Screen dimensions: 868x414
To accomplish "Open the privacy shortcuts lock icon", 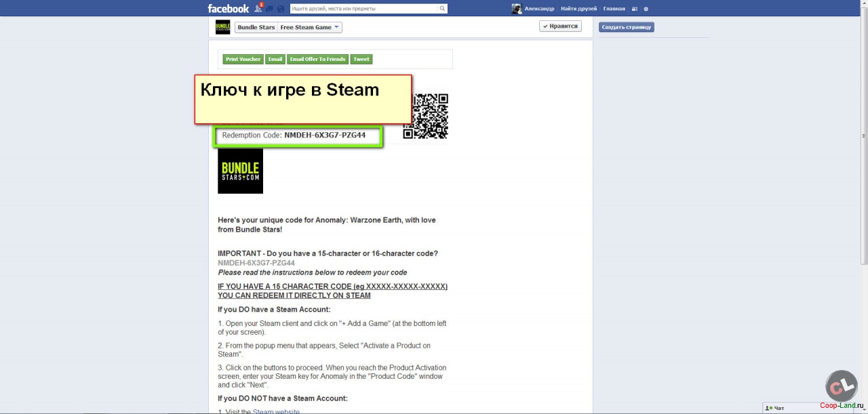I will (635, 9).
